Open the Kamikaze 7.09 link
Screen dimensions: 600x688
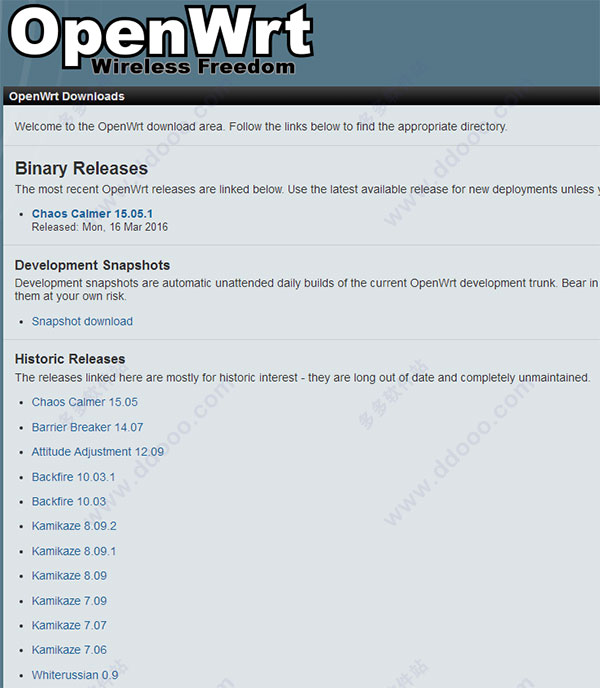[69, 601]
